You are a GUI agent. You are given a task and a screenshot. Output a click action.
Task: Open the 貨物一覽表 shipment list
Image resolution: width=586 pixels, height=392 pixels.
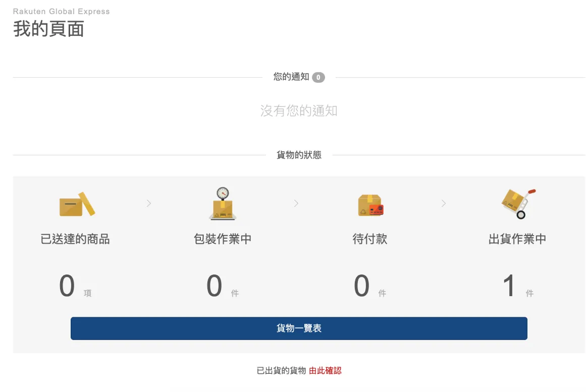click(299, 328)
